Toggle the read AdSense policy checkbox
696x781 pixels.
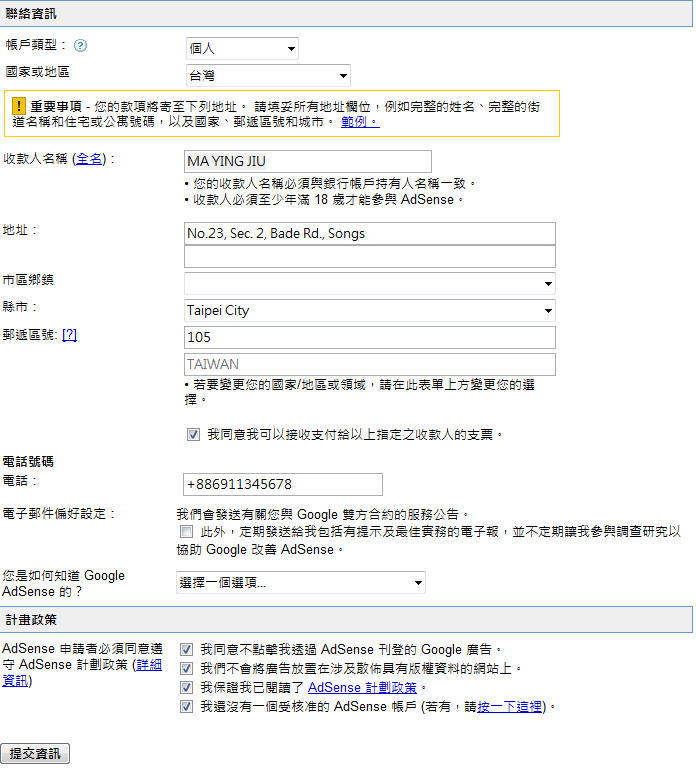[x=186, y=688]
